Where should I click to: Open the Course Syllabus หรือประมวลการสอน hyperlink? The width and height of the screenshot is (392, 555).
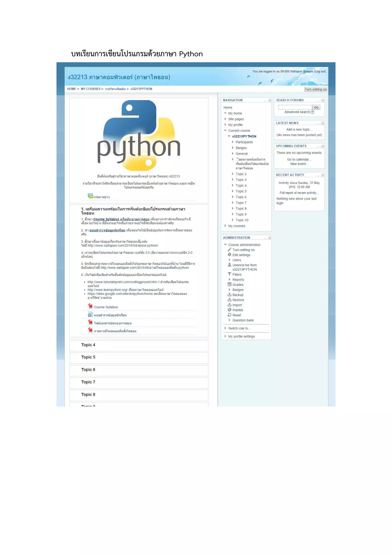(x=121, y=219)
